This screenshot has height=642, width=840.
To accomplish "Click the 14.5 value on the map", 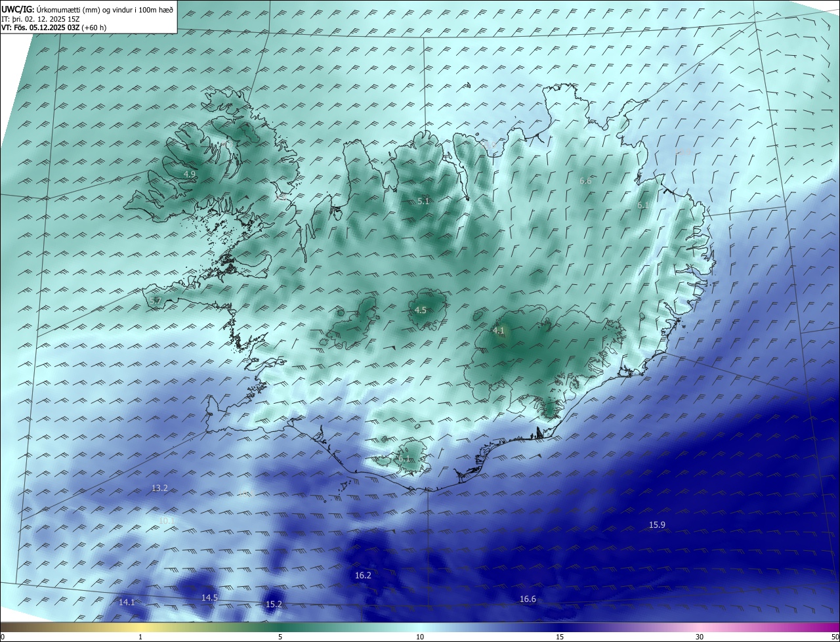I will (209, 597).
